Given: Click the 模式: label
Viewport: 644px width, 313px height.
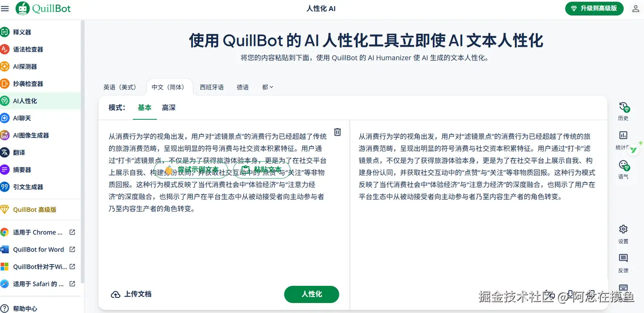Looking at the screenshot, I should tap(117, 108).
